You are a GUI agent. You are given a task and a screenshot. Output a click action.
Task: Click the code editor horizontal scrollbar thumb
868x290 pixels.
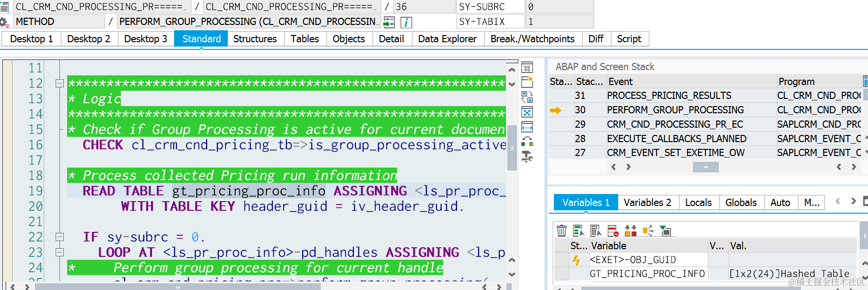(x=177, y=287)
